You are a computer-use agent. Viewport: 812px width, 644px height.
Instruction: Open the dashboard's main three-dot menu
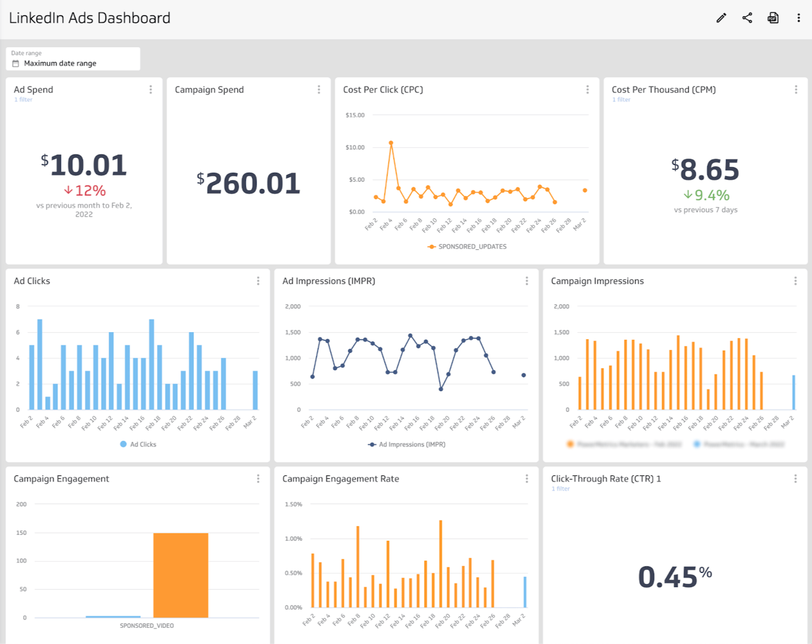pyautogui.click(x=798, y=18)
